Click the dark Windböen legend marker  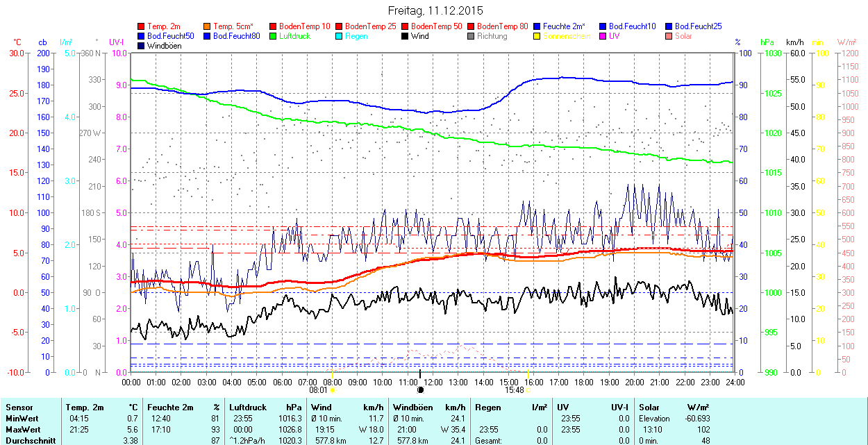coord(142,46)
